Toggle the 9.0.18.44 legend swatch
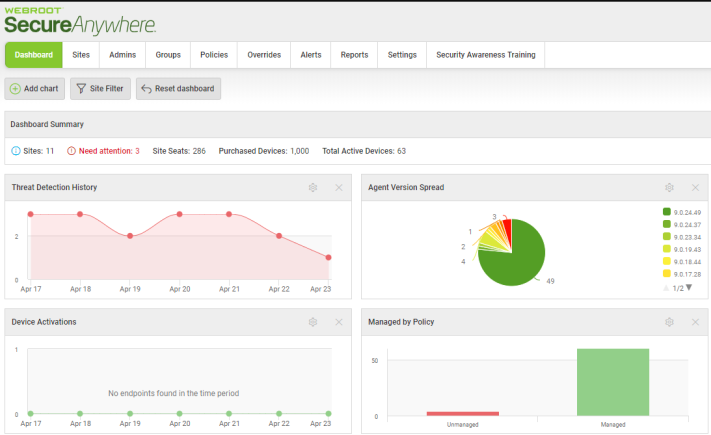 pos(667,261)
